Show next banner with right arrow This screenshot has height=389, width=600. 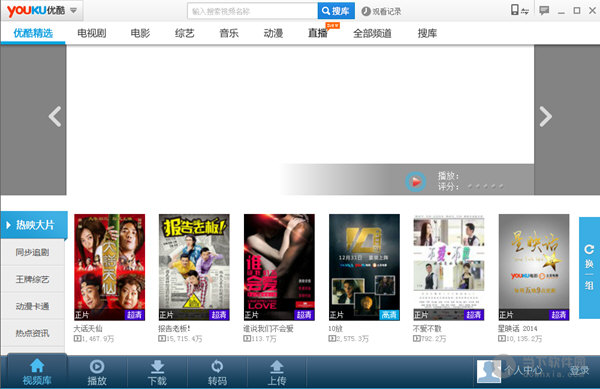click(545, 117)
